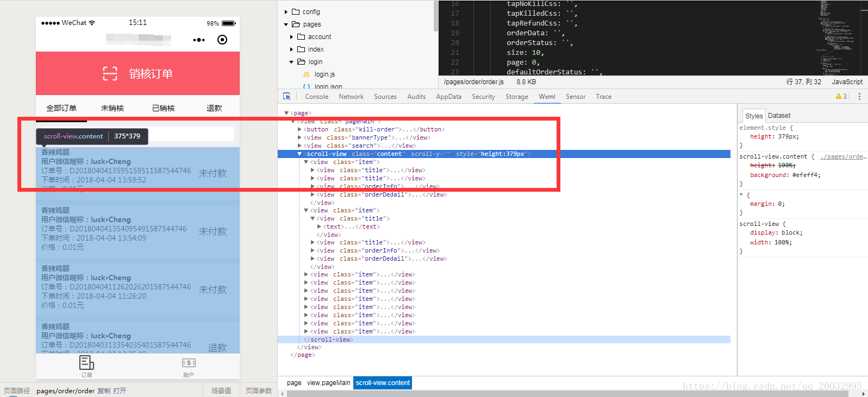Viewport: 868px width, 397px height.
Task: Expand the bannerType view node
Action: pos(299,137)
